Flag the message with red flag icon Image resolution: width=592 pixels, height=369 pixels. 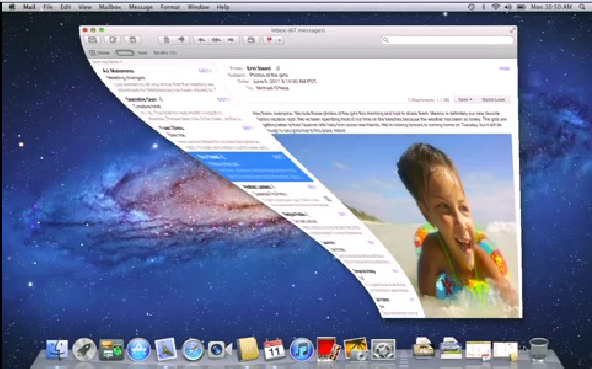tap(270, 40)
